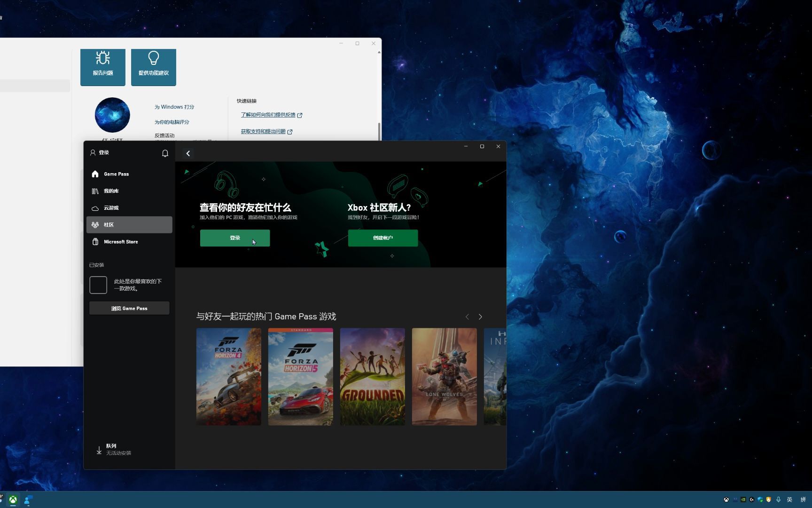Click profile avatar in Feedback Hub

click(112, 115)
